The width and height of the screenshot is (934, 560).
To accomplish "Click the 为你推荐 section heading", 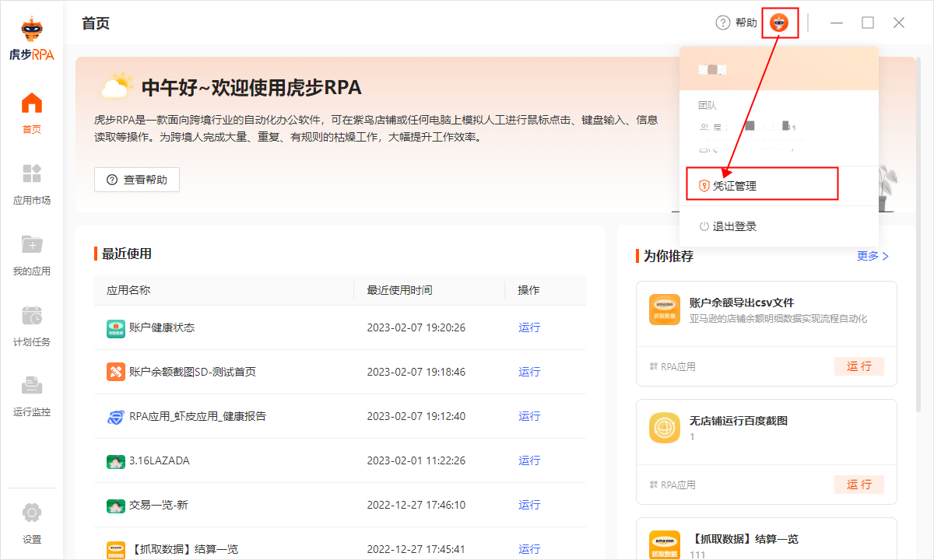I will (x=669, y=256).
